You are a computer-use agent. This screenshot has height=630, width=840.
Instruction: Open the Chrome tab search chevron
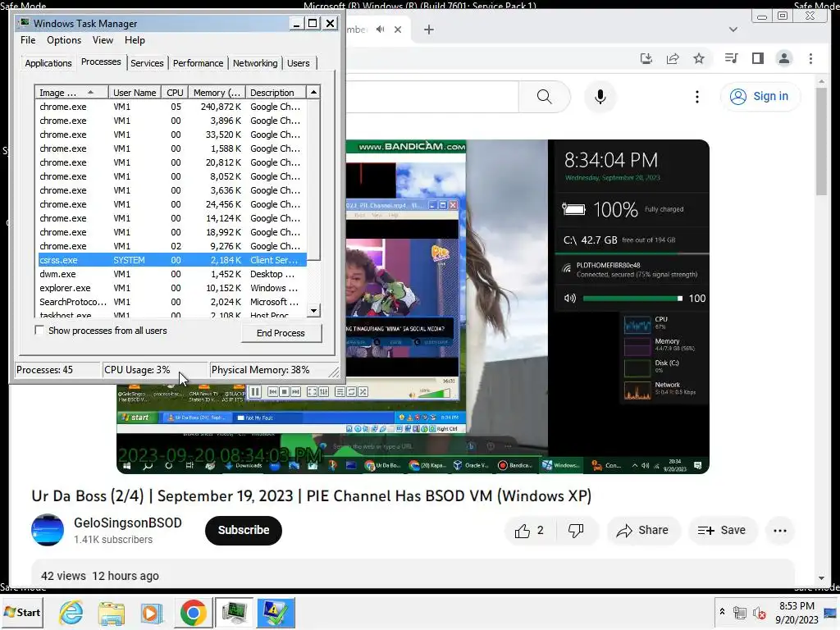point(733,30)
